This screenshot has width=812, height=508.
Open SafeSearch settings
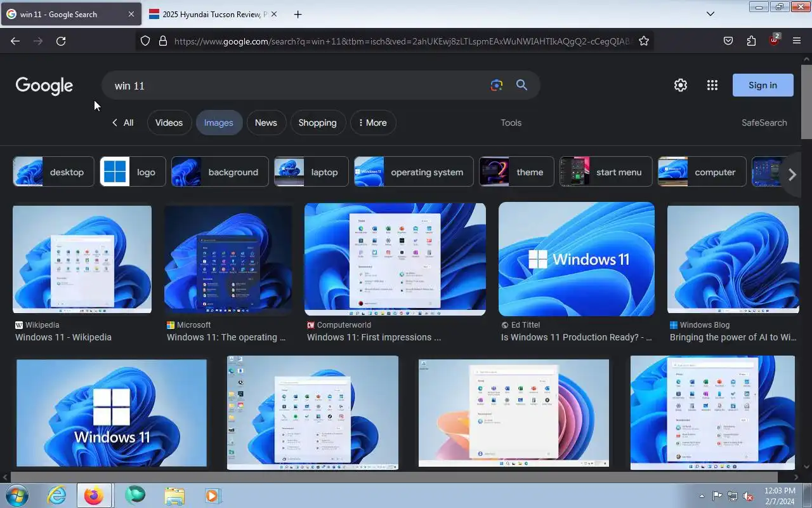point(764,123)
